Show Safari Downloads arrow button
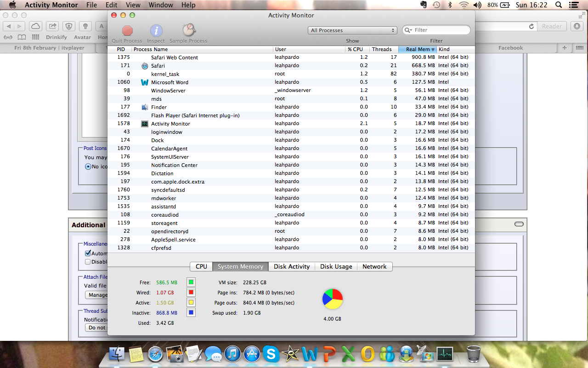588x368 pixels. 577,26
